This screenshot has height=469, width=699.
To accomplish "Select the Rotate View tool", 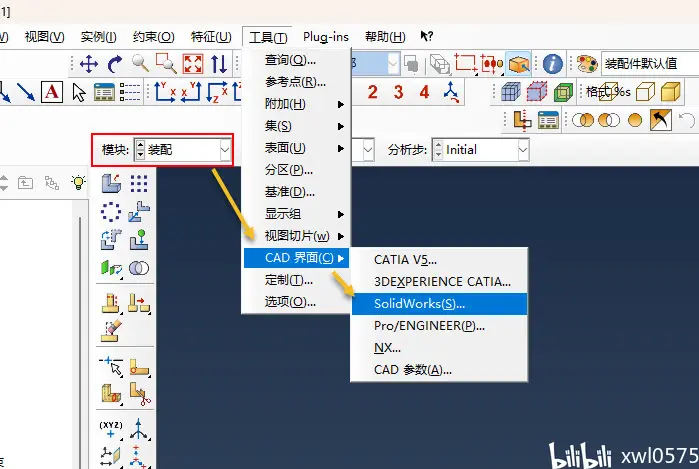I will (115, 64).
